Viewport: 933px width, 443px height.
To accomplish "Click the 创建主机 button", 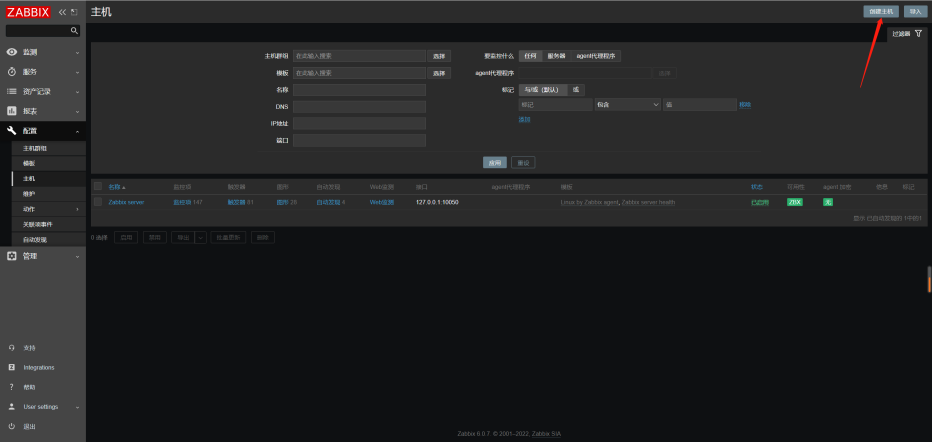I will tap(881, 11).
